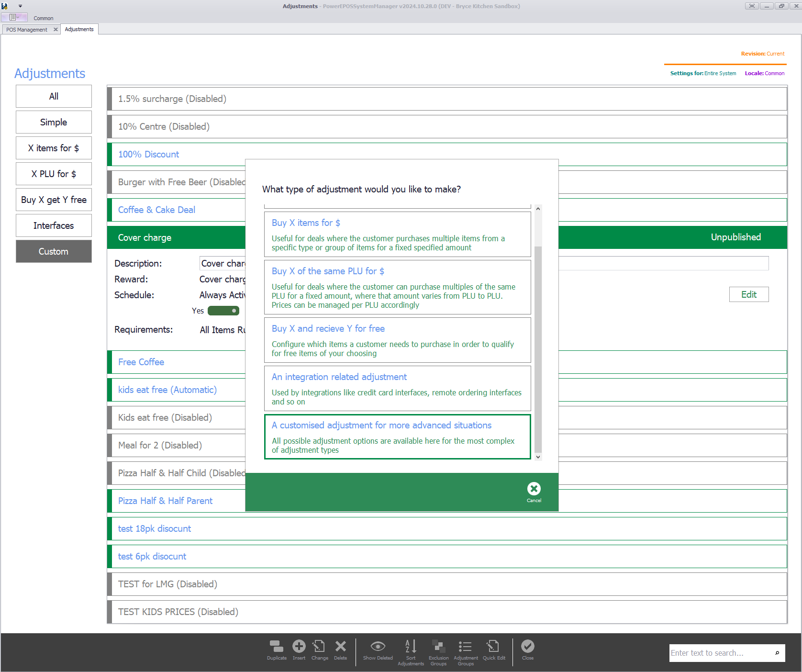This screenshot has width=802, height=672.
Task: Filter adjustments by All
Action: (54, 96)
